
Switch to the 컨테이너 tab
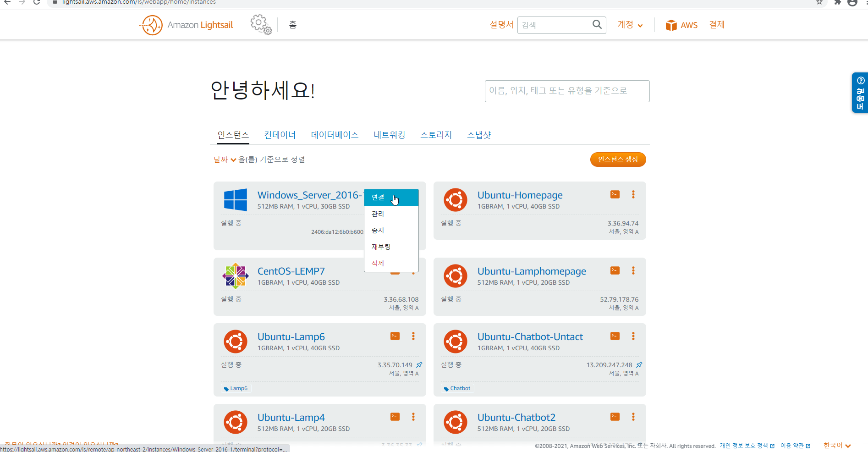pyautogui.click(x=280, y=135)
